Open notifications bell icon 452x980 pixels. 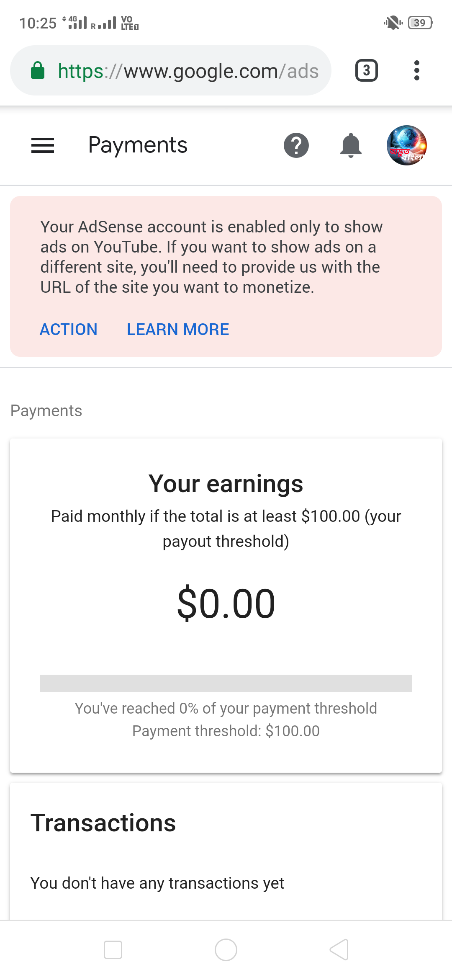pyautogui.click(x=351, y=145)
